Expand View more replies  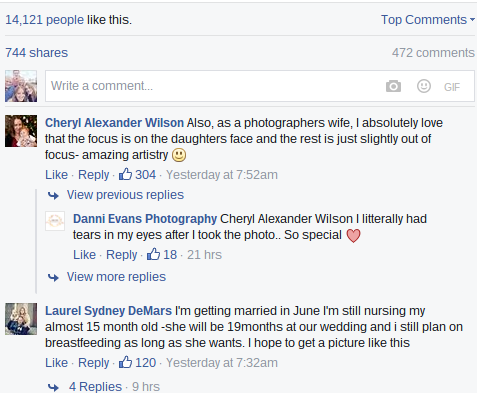(x=116, y=277)
